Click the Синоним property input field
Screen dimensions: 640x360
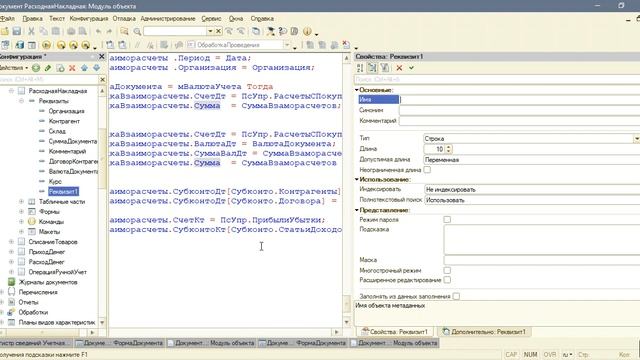pyautogui.click(x=520, y=110)
